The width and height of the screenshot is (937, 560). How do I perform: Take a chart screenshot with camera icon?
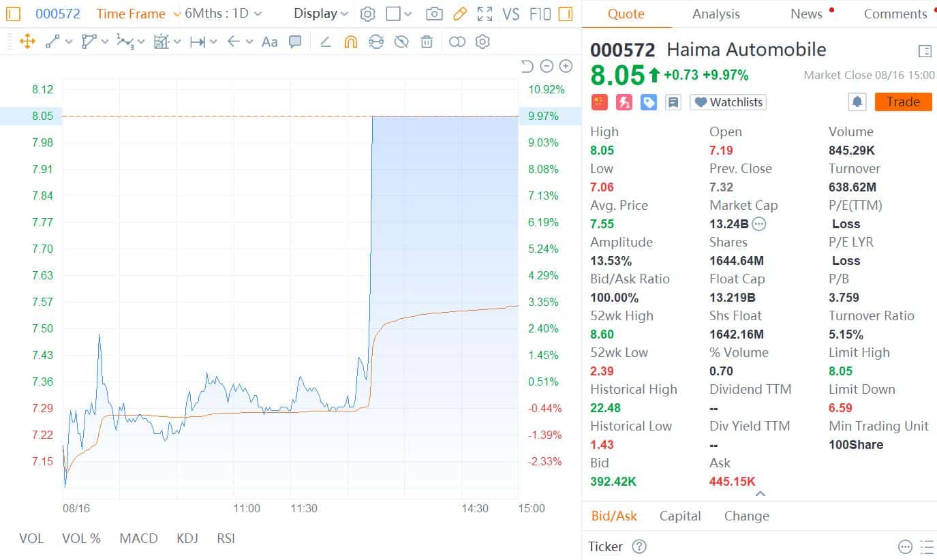pyautogui.click(x=433, y=14)
